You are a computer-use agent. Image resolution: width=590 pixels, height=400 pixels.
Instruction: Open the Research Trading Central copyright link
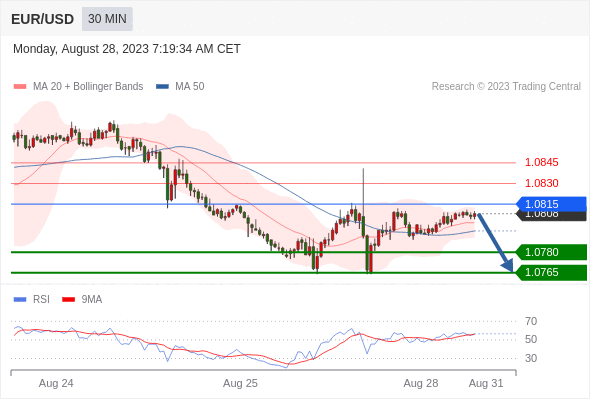pos(506,87)
